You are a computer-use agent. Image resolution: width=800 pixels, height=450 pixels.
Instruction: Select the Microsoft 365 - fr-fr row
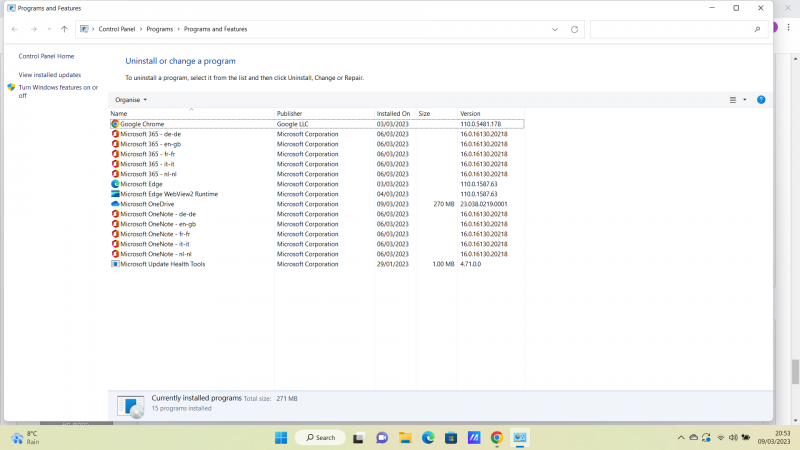[317, 154]
